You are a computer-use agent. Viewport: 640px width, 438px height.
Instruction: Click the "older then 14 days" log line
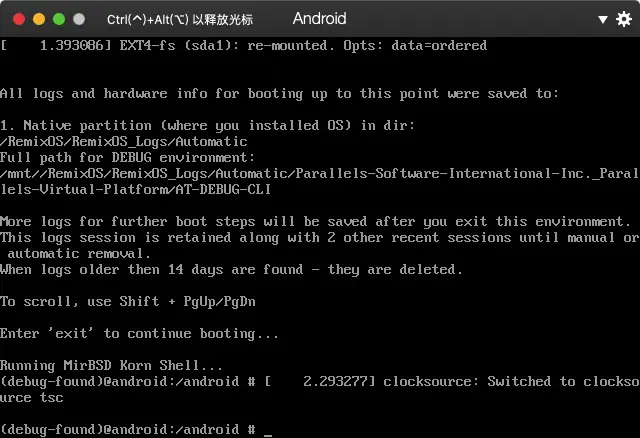click(x=231, y=269)
